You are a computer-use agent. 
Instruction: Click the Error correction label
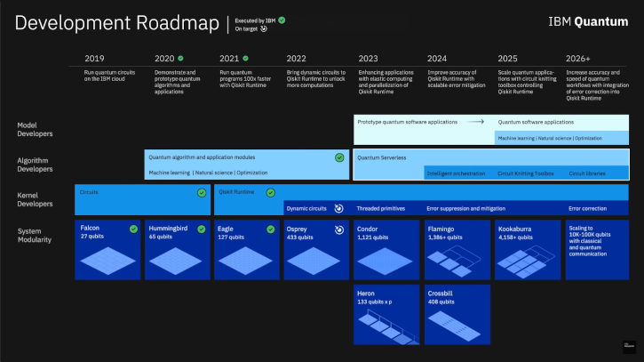tap(588, 208)
